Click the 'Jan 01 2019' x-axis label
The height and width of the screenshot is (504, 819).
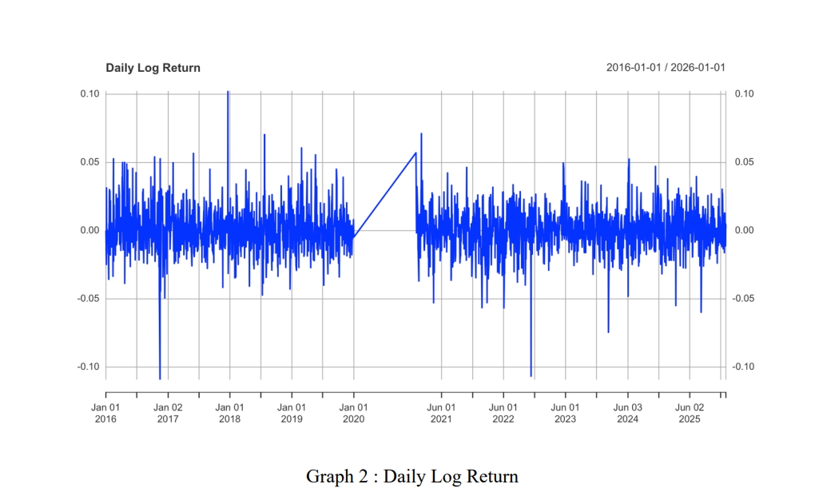click(x=292, y=413)
